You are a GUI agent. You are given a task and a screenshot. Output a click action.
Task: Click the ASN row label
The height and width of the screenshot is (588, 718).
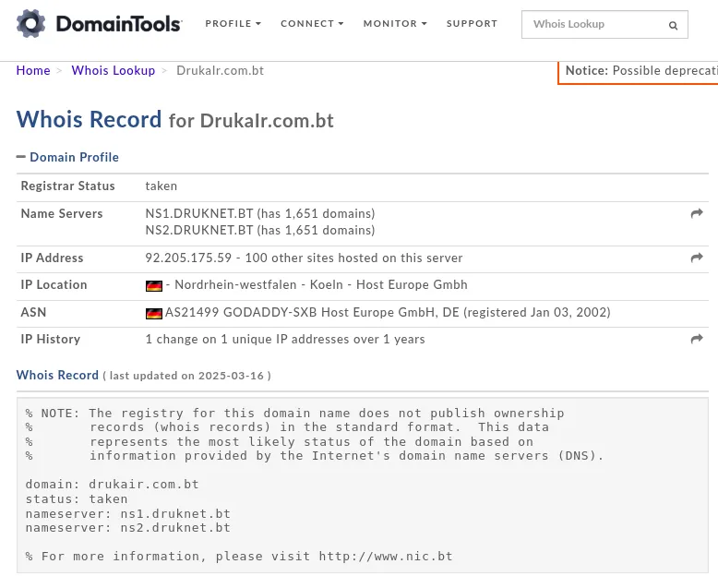[33, 312]
